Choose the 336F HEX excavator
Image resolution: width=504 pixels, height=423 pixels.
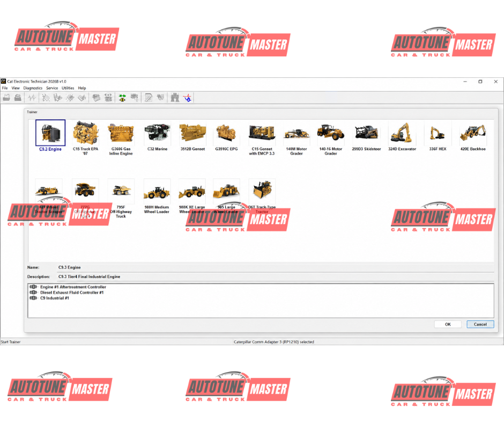pyautogui.click(x=438, y=133)
